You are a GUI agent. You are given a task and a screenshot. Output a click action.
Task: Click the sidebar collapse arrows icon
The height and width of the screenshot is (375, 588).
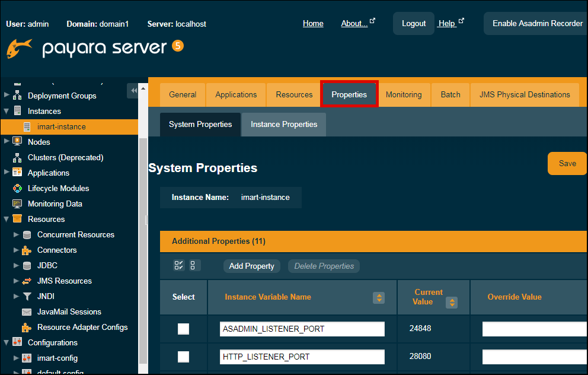pos(133,90)
